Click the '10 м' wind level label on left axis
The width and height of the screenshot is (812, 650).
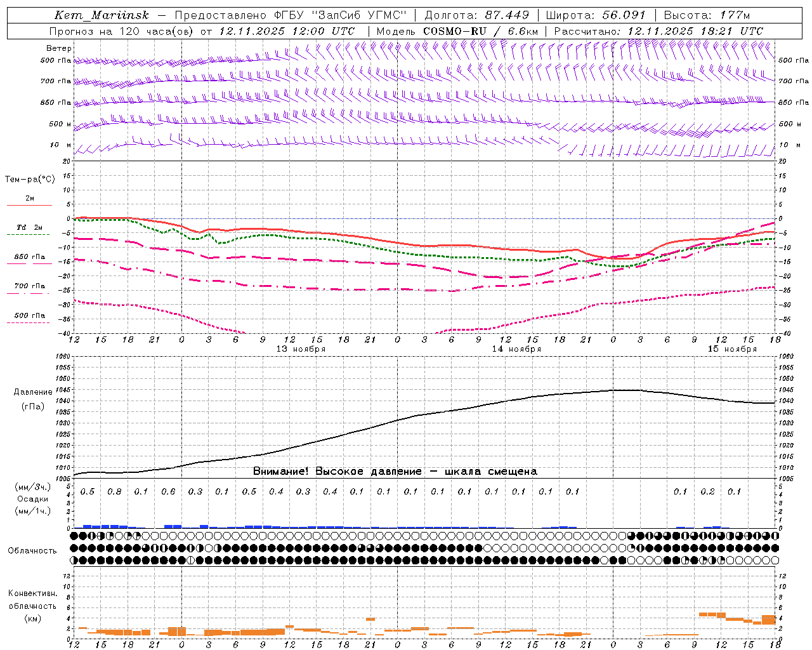click(x=61, y=145)
